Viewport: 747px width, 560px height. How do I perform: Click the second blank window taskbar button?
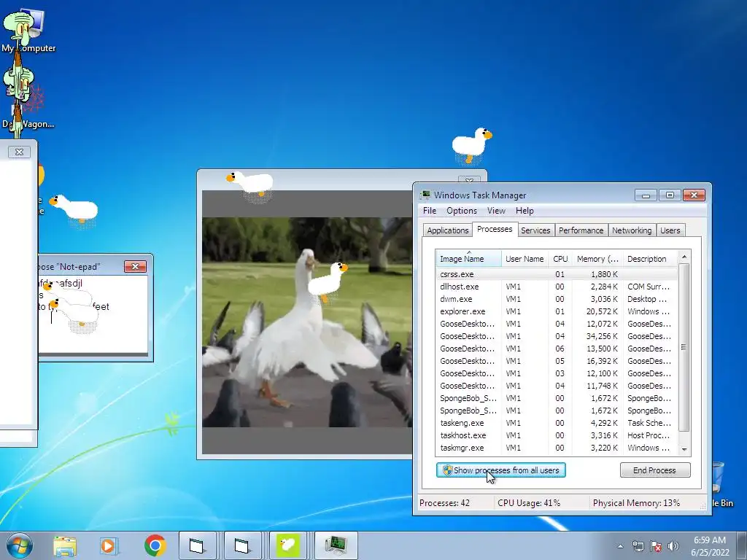[x=242, y=545]
